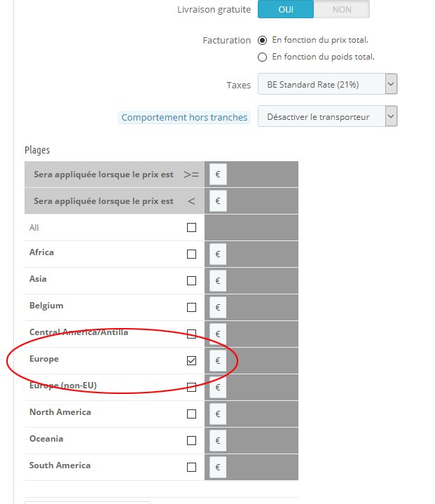
Task: Enable the Asia zone checkbox
Action: [x=191, y=280]
